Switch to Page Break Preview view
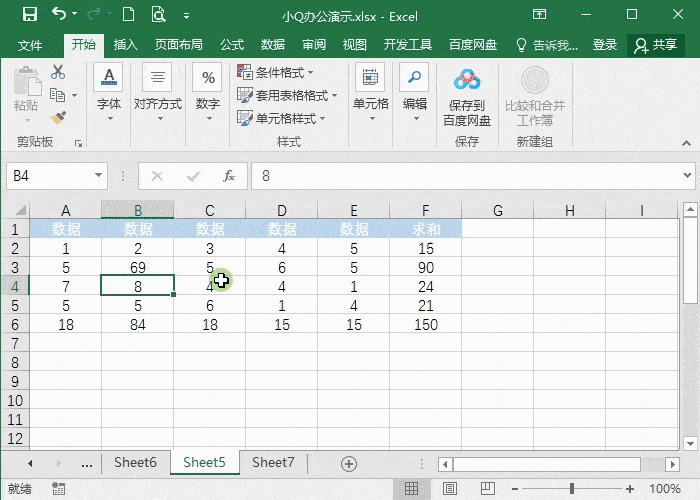 point(488,488)
